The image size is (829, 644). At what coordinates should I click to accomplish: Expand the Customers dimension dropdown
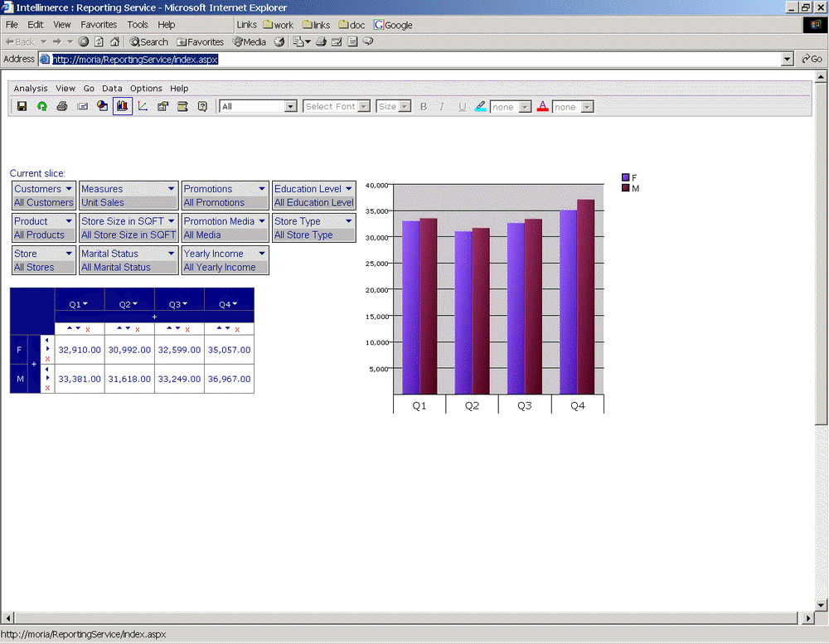[x=69, y=189]
